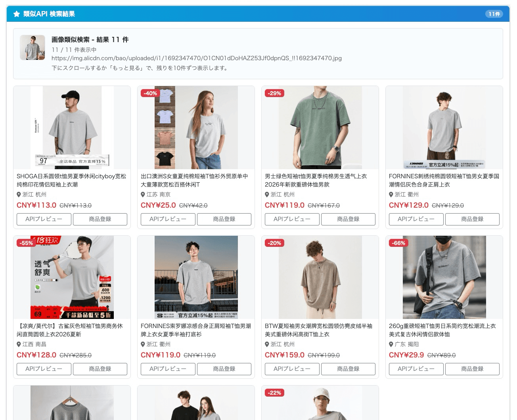The height and width of the screenshot is (420, 517).
Task: Click the location pin next to 江西 南昌
Action: pos(19,344)
